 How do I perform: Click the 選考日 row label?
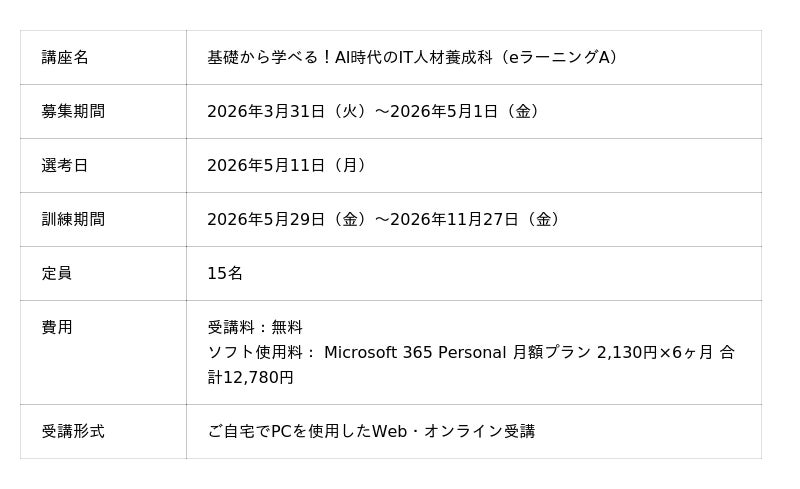tap(65, 165)
